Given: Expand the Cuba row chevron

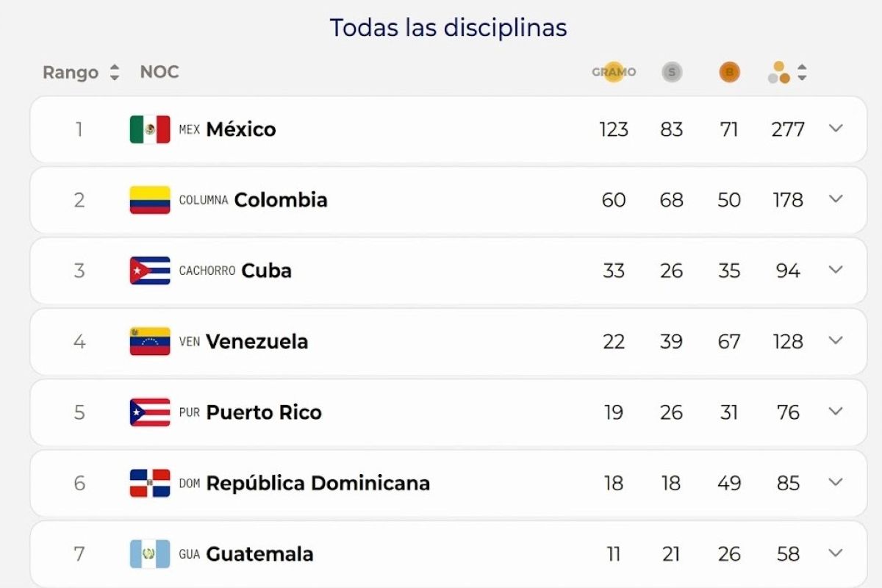Looking at the screenshot, I should click(835, 270).
